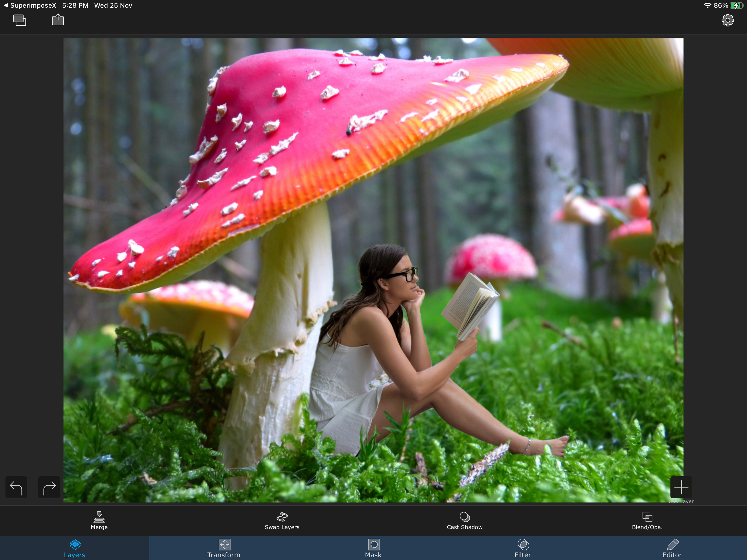Image resolution: width=747 pixels, height=560 pixels.
Task: Open settings gear icon
Action: click(x=727, y=20)
